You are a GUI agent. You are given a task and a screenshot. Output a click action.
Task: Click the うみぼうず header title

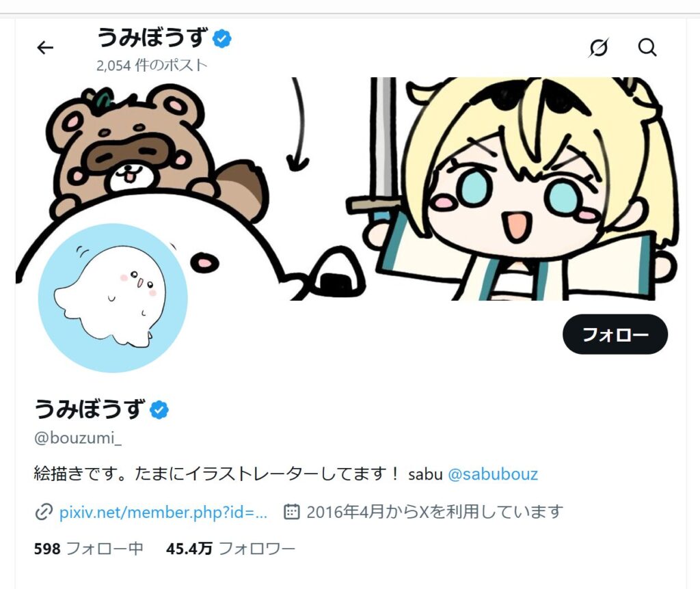pos(152,37)
